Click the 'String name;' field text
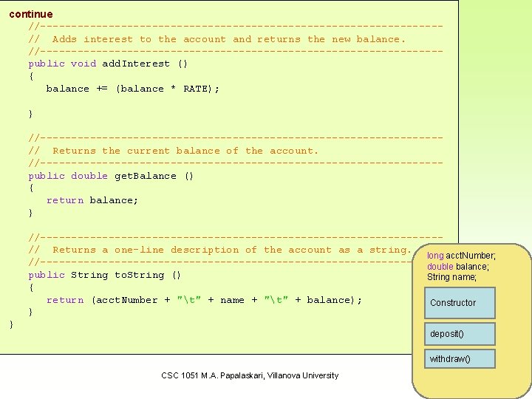 pos(451,277)
